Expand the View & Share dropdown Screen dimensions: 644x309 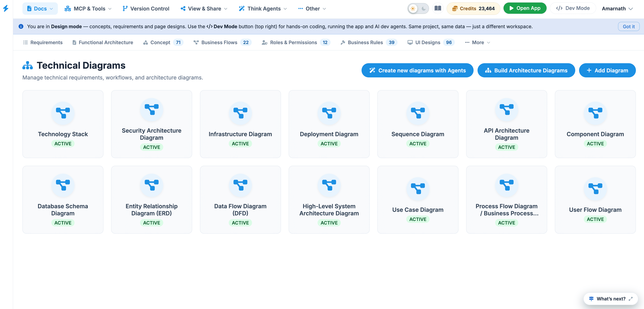click(204, 9)
